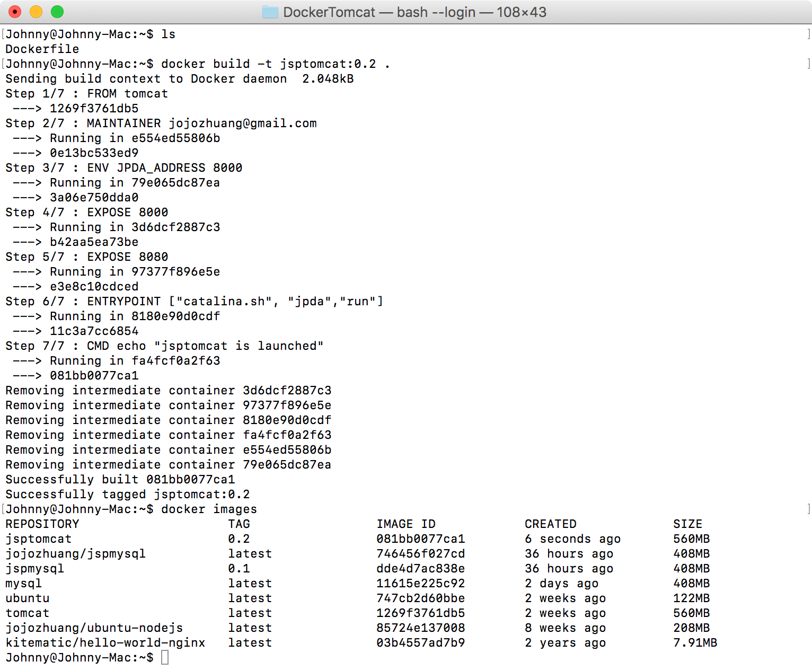Click the 'Step 1/7 : FROM tomcat' line
This screenshot has width=812, height=670.
coord(87,93)
